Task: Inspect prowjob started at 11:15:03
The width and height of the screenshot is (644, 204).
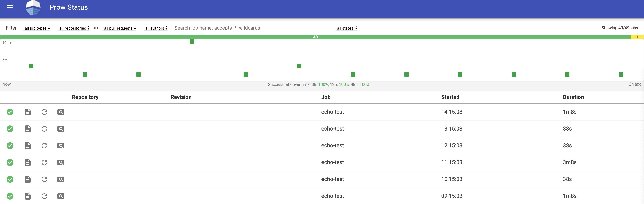Action: (x=61, y=163)
